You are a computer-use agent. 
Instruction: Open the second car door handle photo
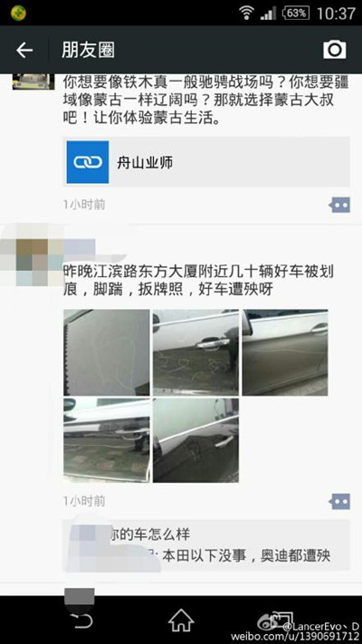tap(195, 352)
